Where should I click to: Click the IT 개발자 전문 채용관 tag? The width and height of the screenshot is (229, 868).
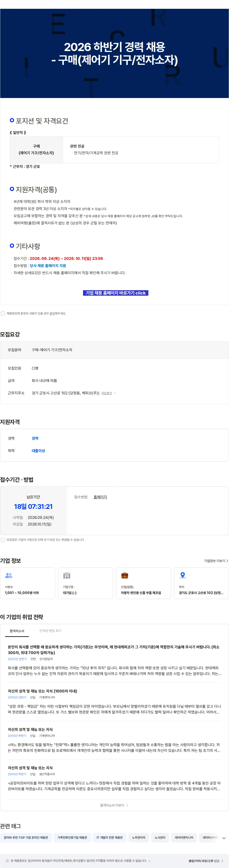point(109,838)
